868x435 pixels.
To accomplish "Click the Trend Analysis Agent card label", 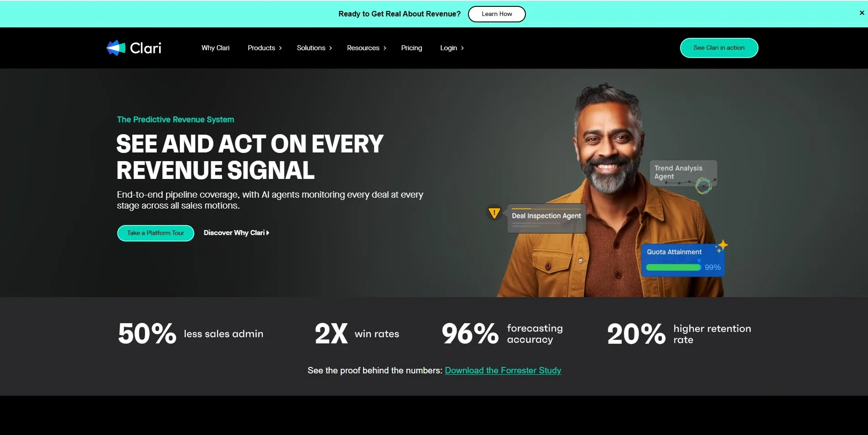I will tap(678, 172).
